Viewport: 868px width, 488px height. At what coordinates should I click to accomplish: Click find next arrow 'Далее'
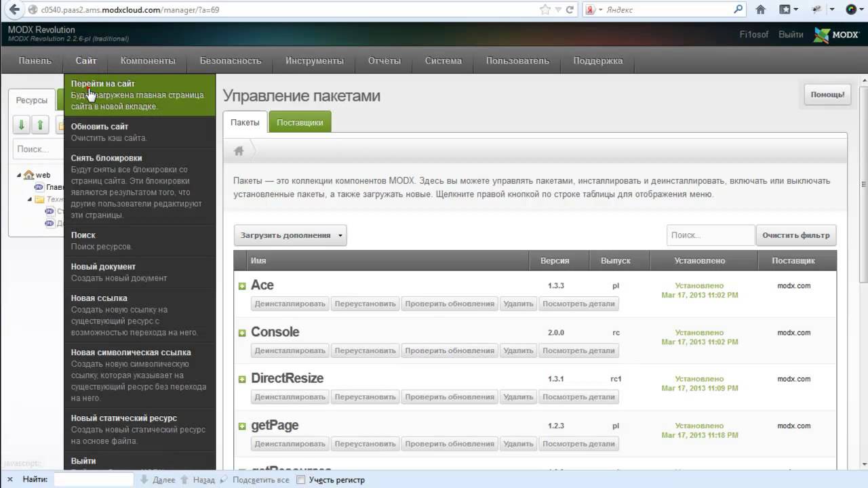157,480
